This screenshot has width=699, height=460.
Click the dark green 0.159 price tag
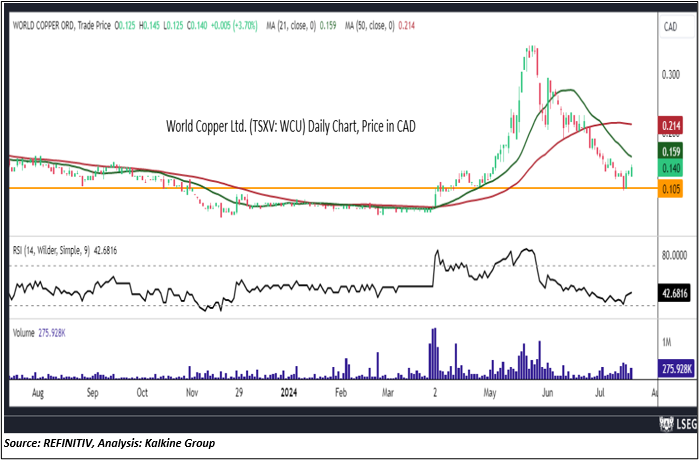point(670,152)
